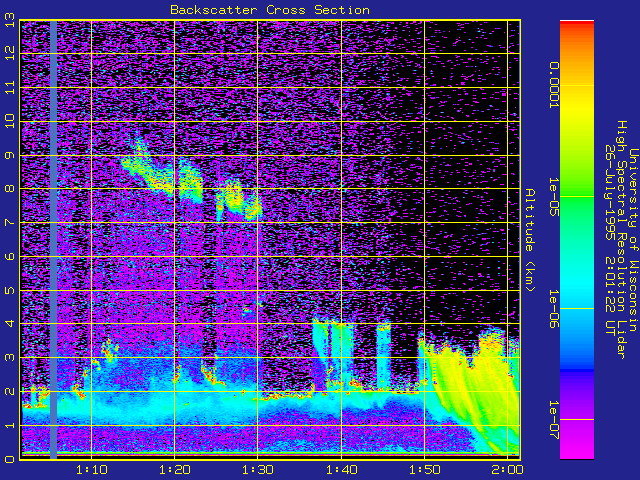640x480 pixels.
Task: Click the '26-July-1995 2:01:22 UT' timestamp
Action: pos(610,240)
